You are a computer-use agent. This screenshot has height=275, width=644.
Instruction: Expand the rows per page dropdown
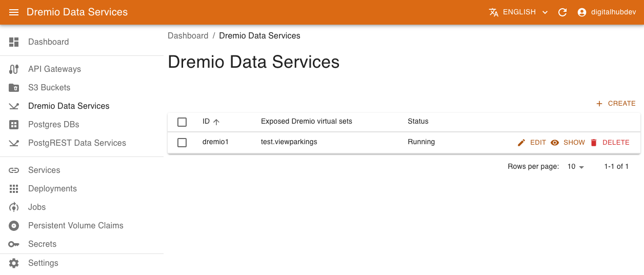(x=576, y=167)
